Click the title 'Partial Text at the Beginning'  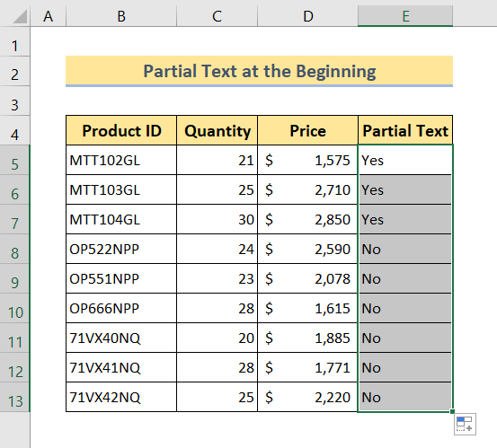pos(259,71)
